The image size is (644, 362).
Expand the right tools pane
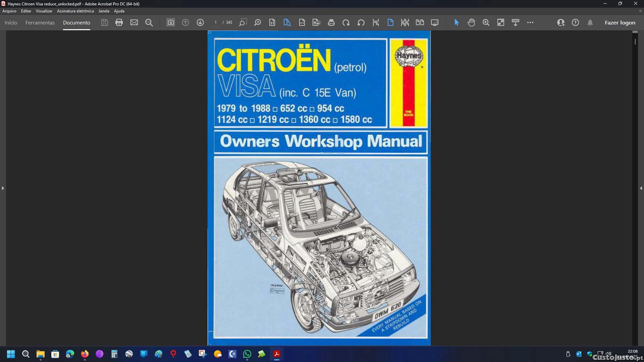coord(641,188)
